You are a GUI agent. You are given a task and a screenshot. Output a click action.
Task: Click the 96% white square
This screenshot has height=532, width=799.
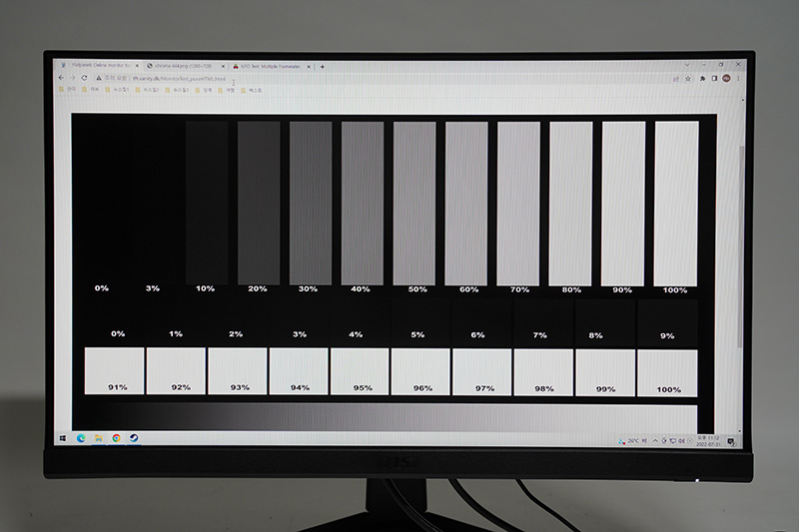(420, 371)
